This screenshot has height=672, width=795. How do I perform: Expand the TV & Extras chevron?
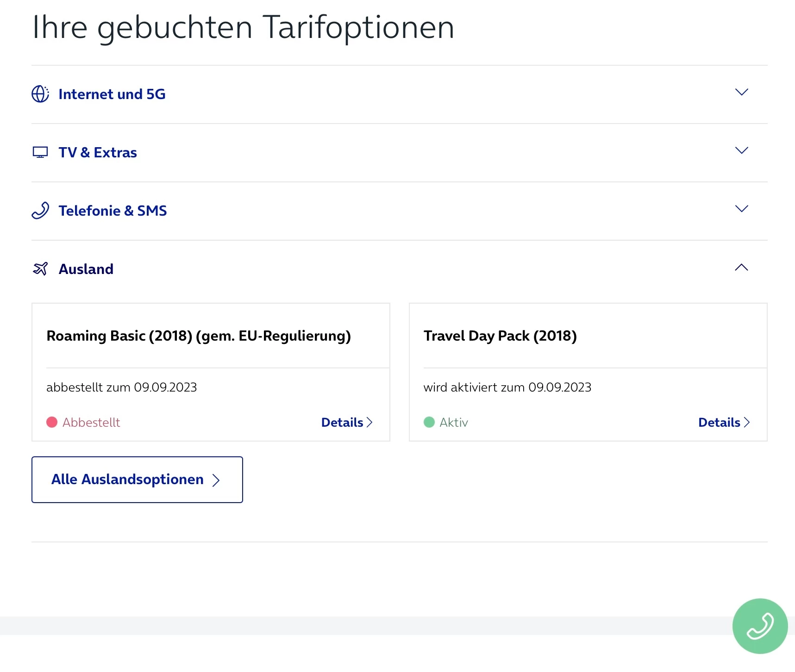click(x=741, y=150)
